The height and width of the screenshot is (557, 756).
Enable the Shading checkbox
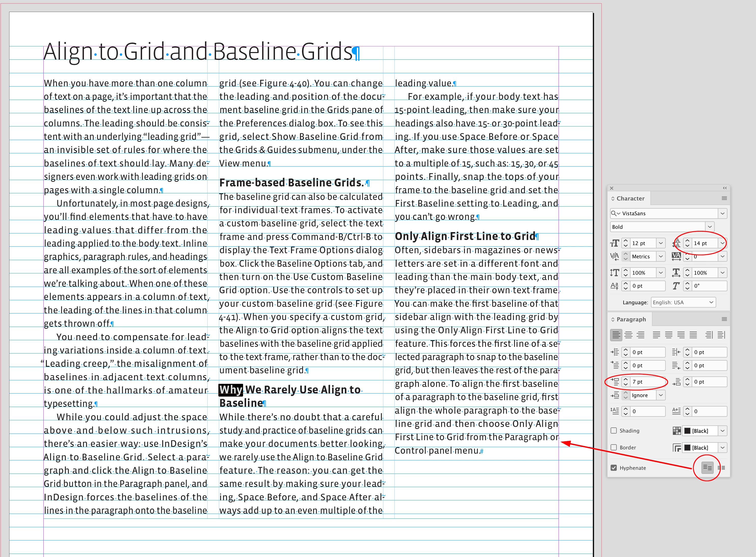614,431
